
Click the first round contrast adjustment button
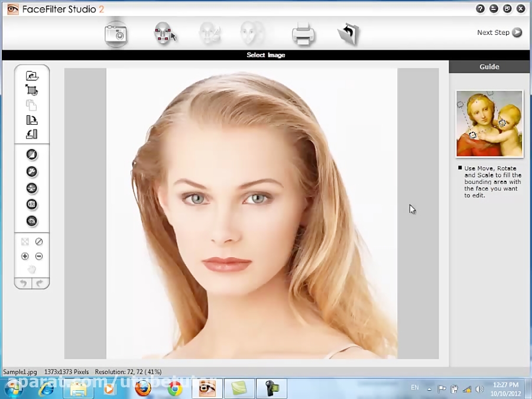tap(32, 155)
